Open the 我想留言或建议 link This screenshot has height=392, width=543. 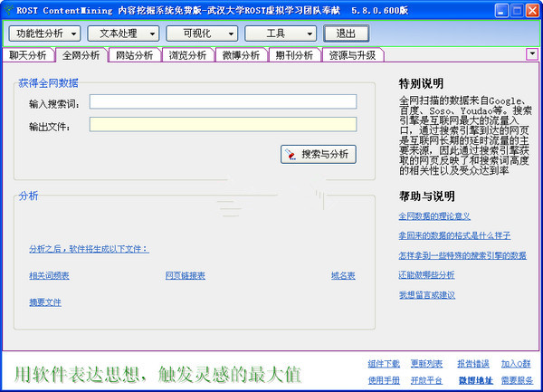pos(426,295)
